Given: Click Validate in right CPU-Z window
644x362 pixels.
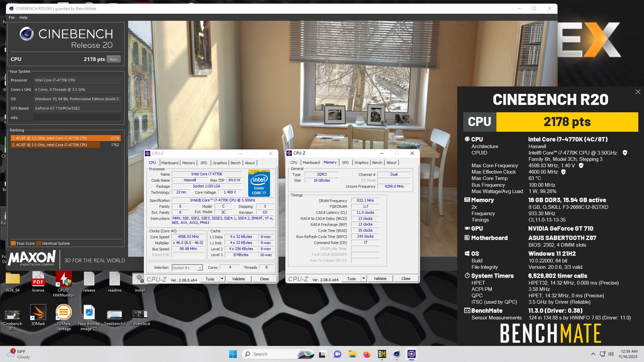Looking at the screenshot, I should 380,279.
